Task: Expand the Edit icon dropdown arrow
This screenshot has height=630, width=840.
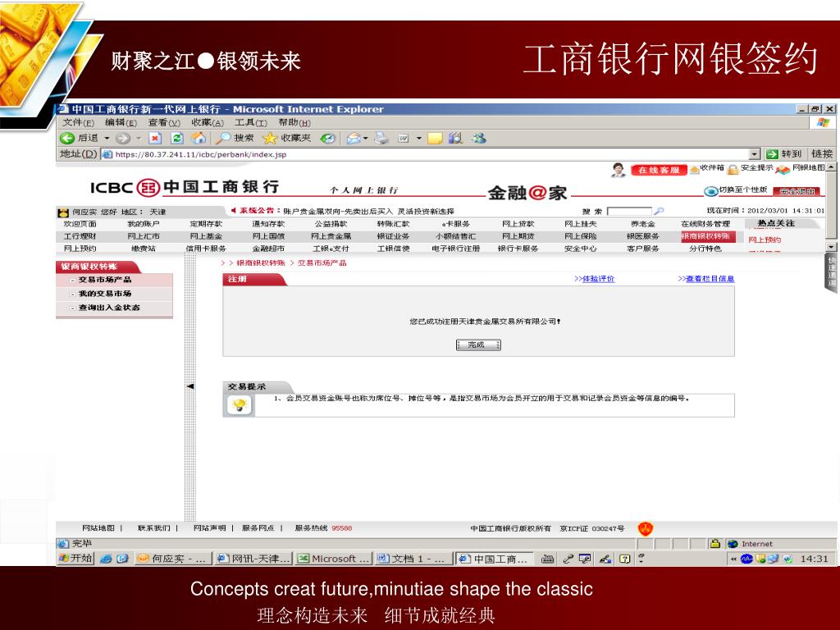Action: point(419,138)
